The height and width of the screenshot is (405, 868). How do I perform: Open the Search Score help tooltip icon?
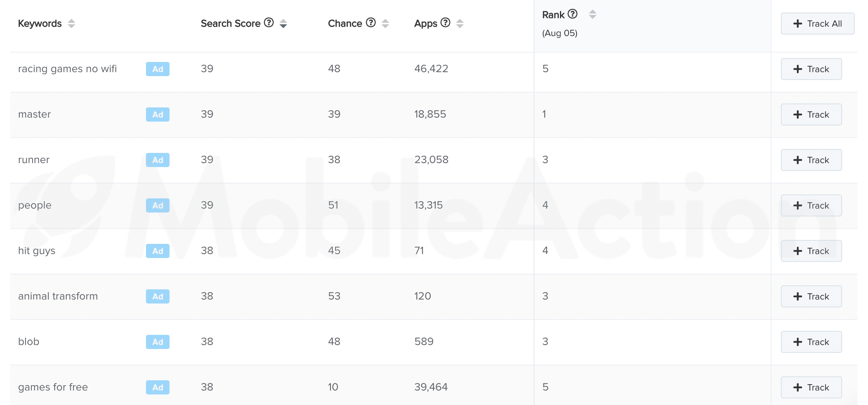tap(269, 23)
